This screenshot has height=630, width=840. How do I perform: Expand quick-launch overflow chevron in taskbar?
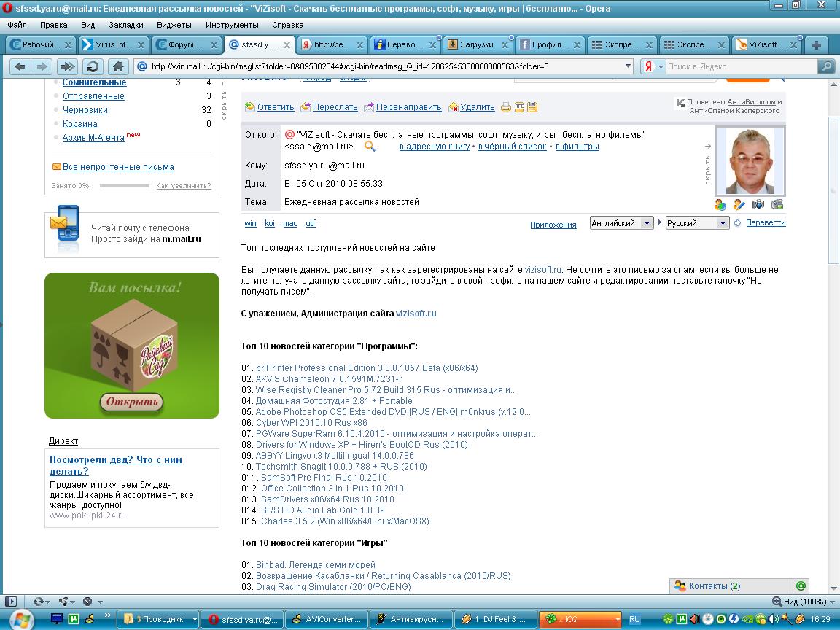[108, 615]
